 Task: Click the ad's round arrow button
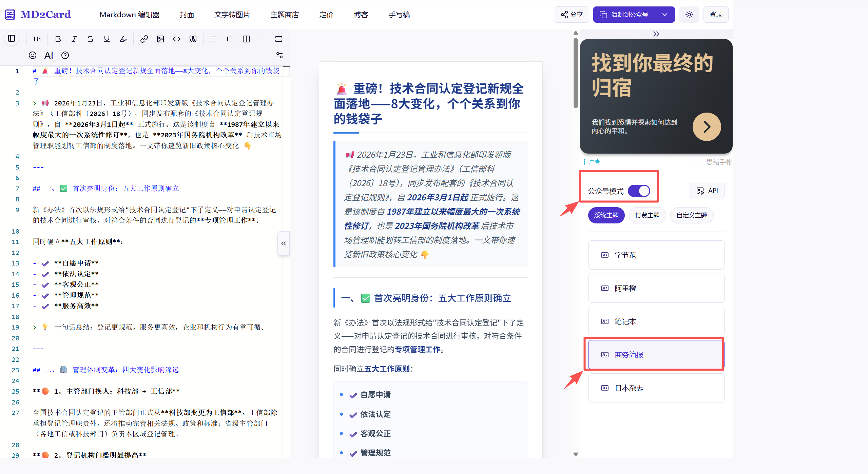pyautogui.click(x=707, y=127)
